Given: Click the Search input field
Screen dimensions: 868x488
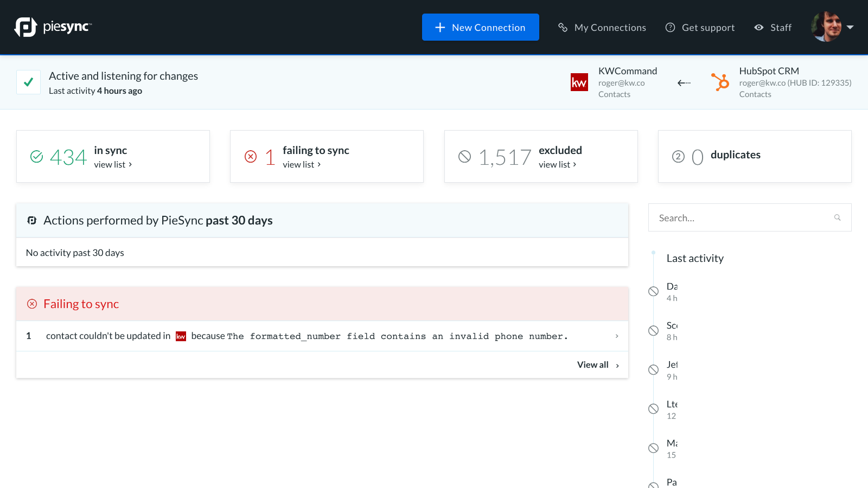Looking at the screenshot, I should [x=750, y=217].
